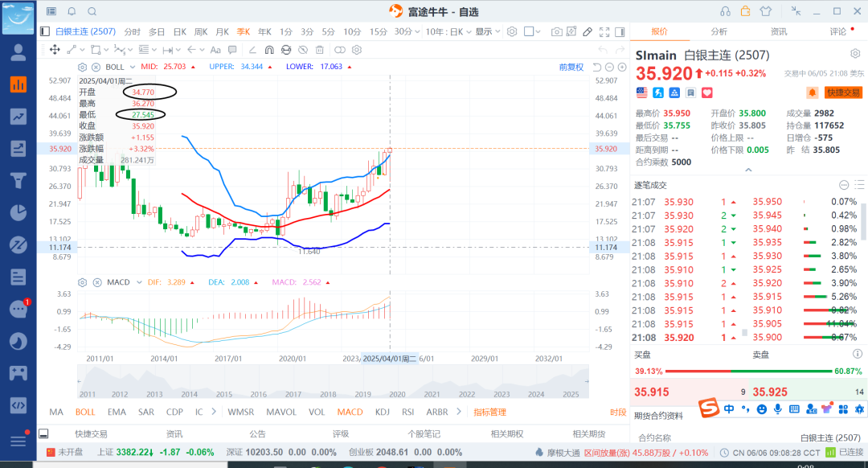The image size is (868, 468).
Task: Open the 相关期权 bottom tab
Action: point(506,433)
